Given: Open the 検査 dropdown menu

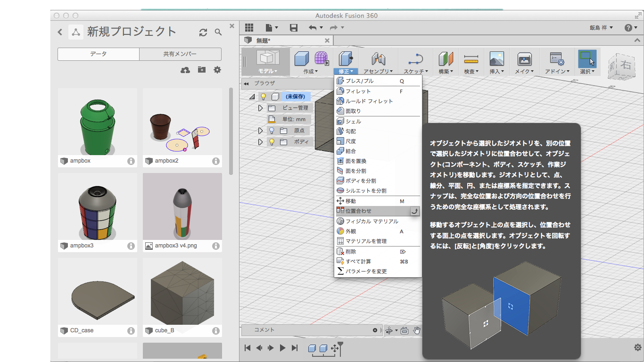Looking at the screenshot, I should [471, 72].
